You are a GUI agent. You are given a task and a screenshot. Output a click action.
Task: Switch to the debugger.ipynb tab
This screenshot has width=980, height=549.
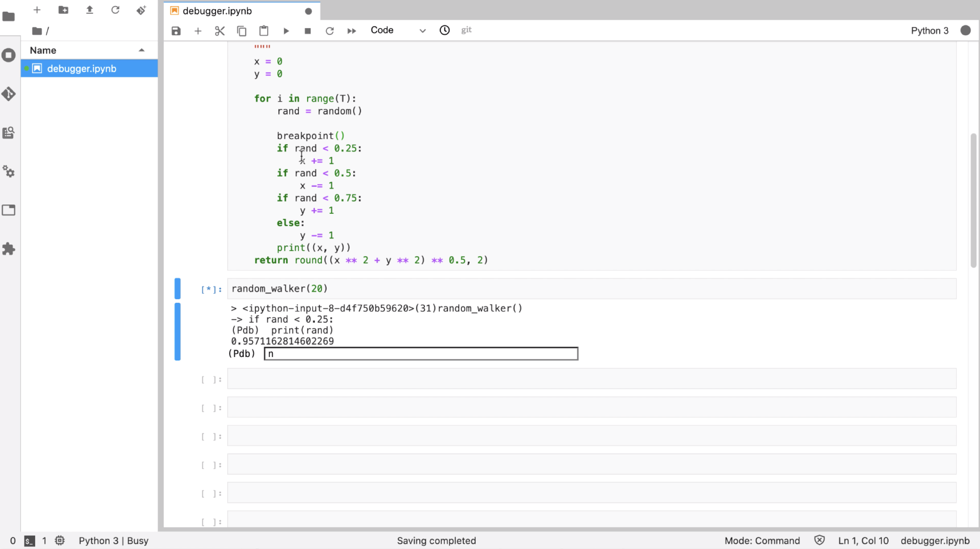point(217,11)
